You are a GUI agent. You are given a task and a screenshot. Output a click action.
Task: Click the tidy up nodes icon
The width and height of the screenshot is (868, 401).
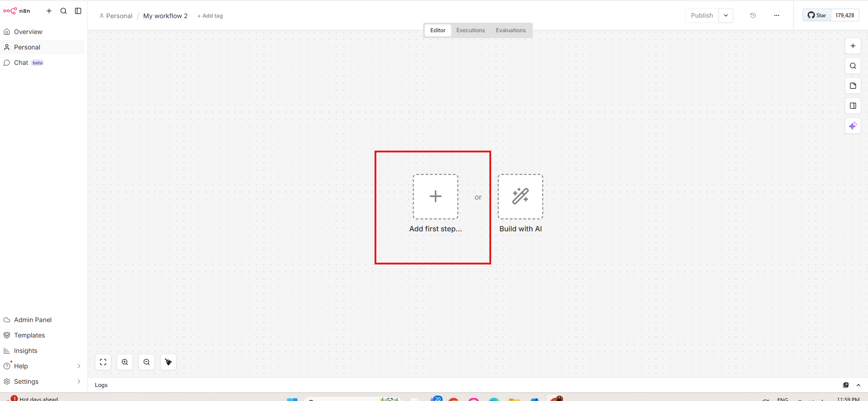(168, 362)
